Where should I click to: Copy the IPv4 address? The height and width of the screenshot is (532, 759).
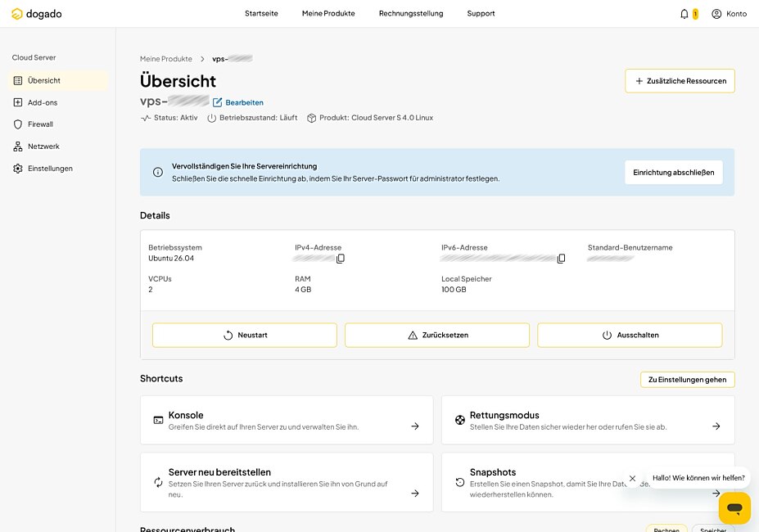click(x=341, y=259)
